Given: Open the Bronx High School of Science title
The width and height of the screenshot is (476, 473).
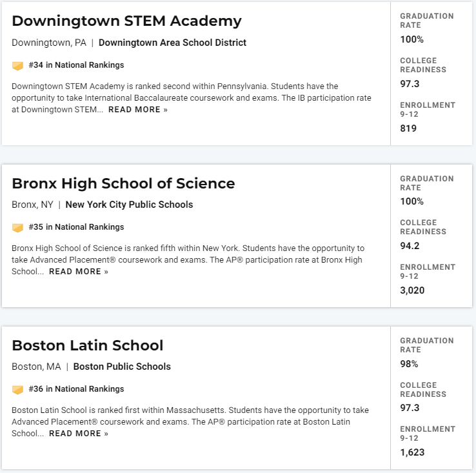Looking at the screenshot, I should point(123,183).
